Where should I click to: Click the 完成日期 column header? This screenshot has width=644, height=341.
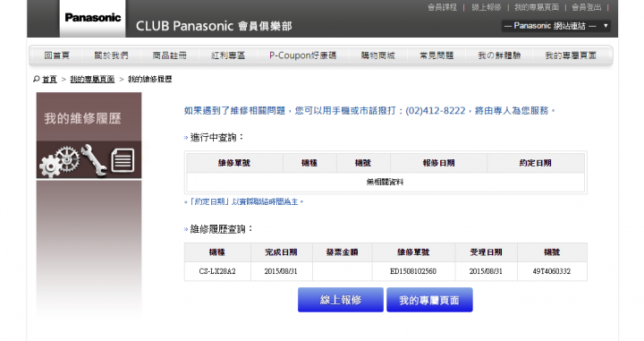[282, 252]
